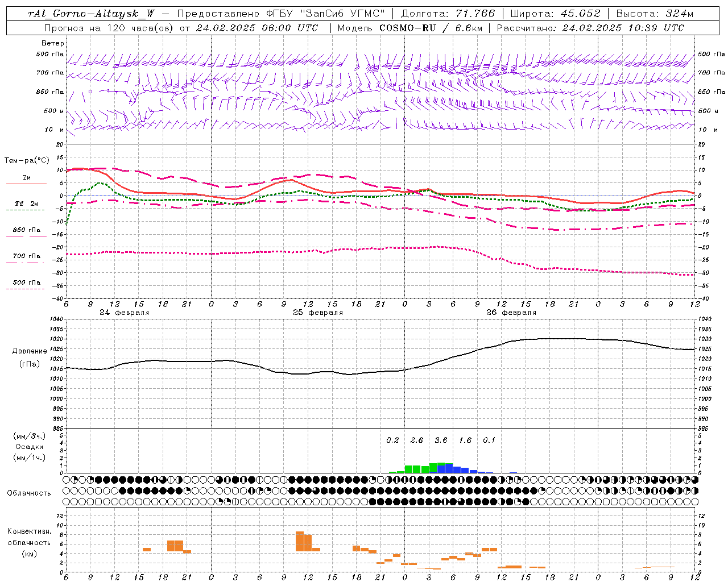
Task: Click the station title rAl_Gorno-Altaysk_W
Action: point(92,14)
